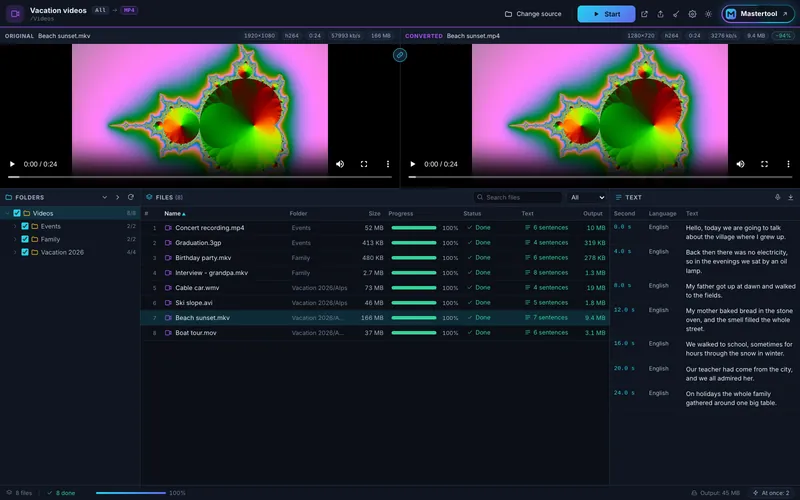
Task: Uncheck the Events folder checkbox
Action: tap(24, 226)
